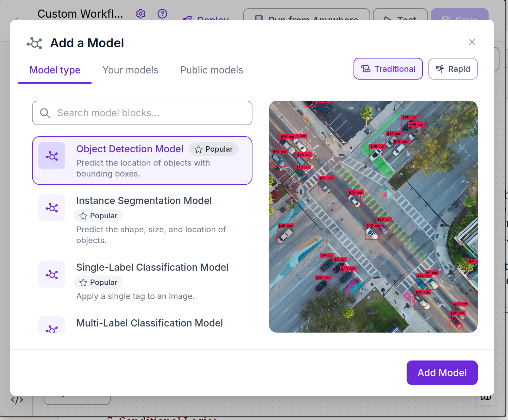Click the model icon beside Add a Model title

[34, 43]
